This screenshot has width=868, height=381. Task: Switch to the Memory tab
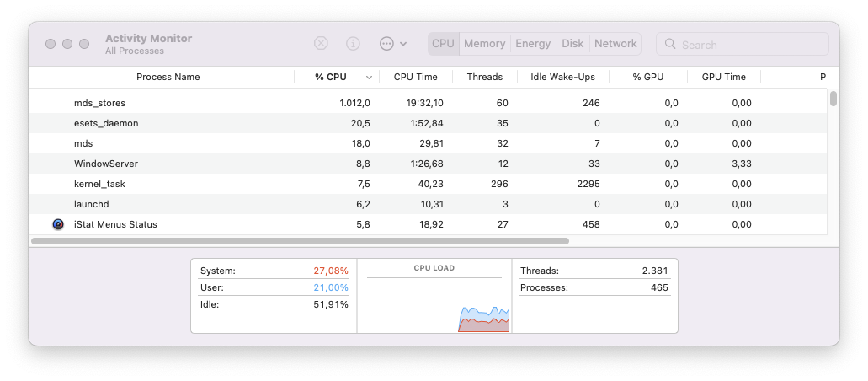click(x=484, y=44)
